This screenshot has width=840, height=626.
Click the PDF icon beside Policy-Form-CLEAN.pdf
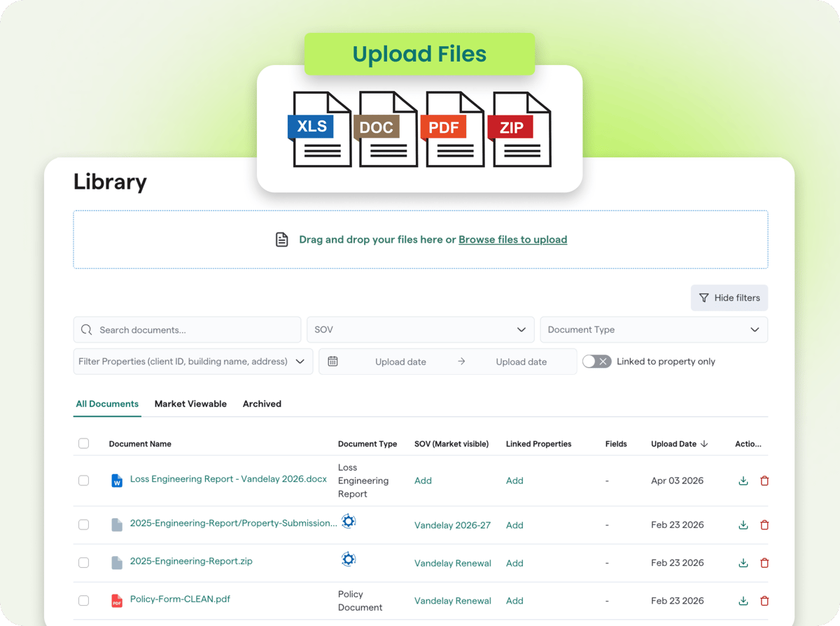[116, 600]
